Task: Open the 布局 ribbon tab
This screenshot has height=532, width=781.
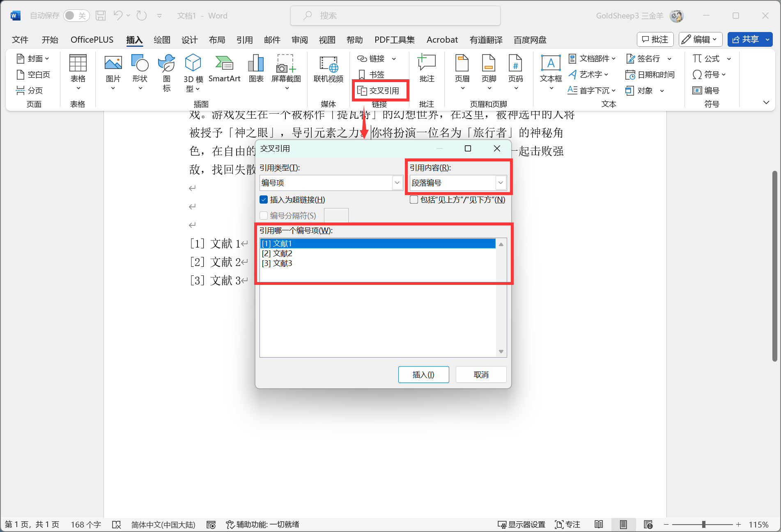Action: coord(217,40)
